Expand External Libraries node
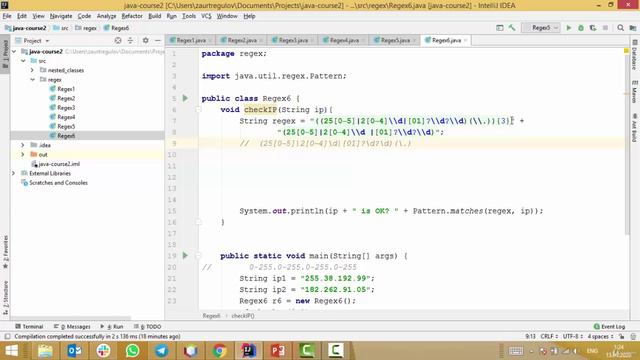This screenshot has width=640, height=360. pos(13,173)
